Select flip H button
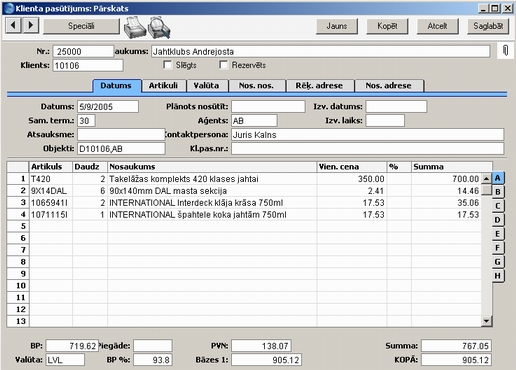Viewport: 516px width, 370px height. [498, 276]
